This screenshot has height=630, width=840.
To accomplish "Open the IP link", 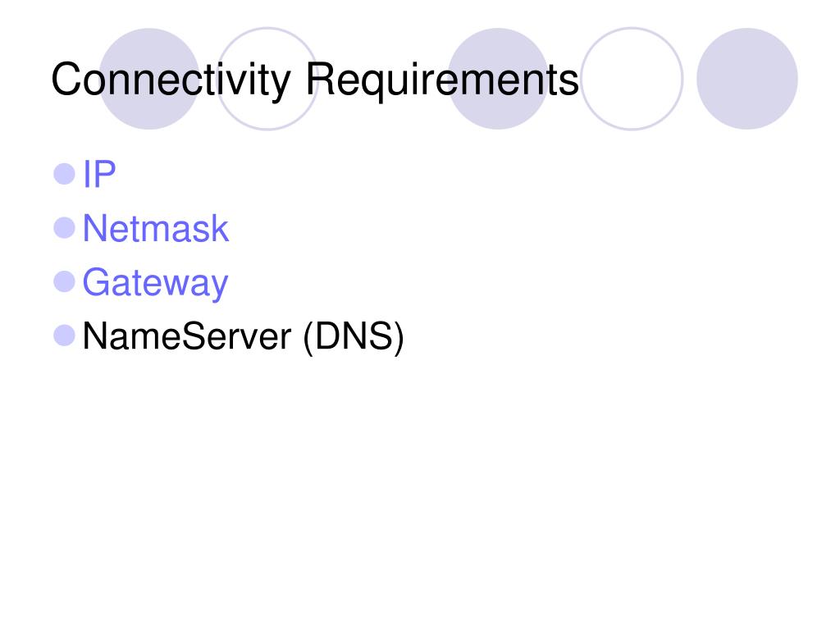I will pos(99,174).
